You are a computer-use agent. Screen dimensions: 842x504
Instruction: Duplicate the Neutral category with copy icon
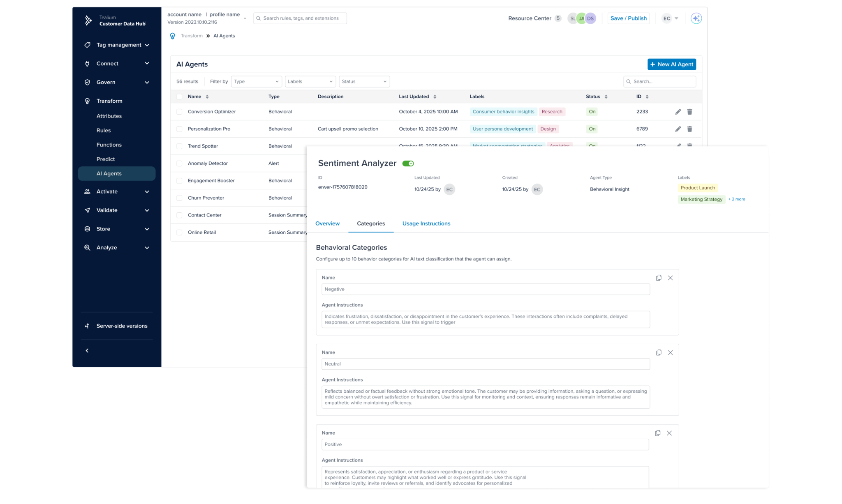point(659,353)
